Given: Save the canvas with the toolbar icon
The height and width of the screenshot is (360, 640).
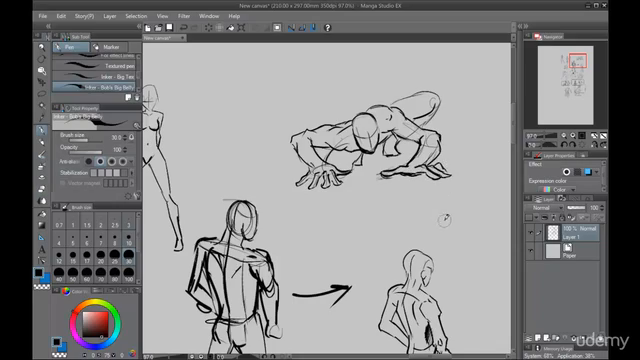Looking at the screenshot, I should coord(169,28).
